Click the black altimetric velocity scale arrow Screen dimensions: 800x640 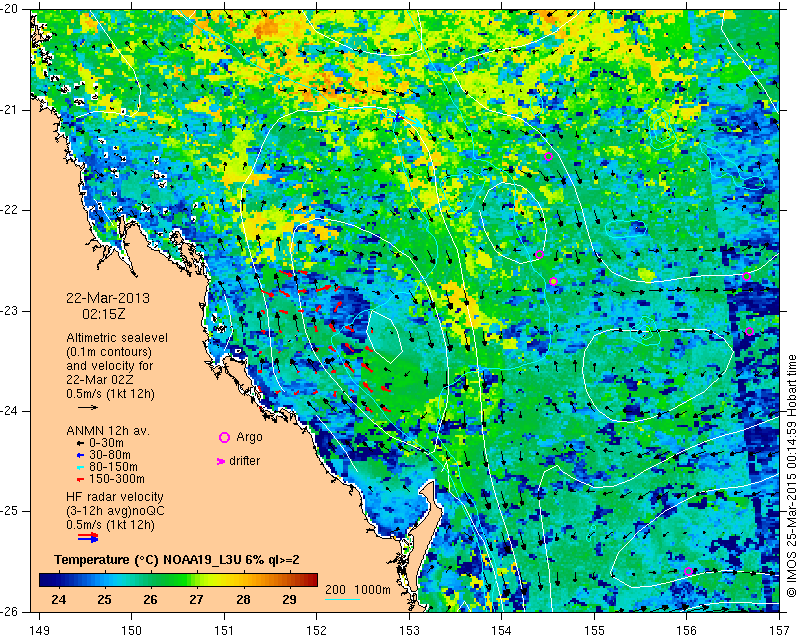(88, 407)
